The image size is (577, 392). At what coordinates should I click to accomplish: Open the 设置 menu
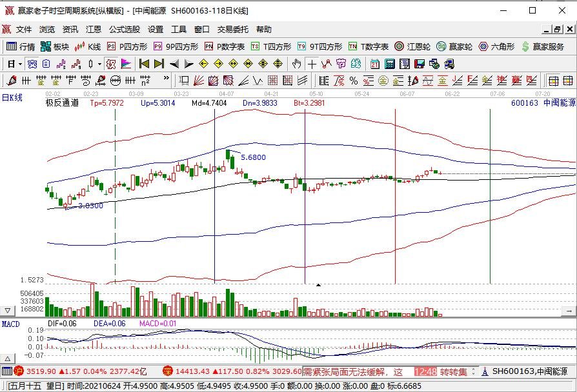pos(156,30)
